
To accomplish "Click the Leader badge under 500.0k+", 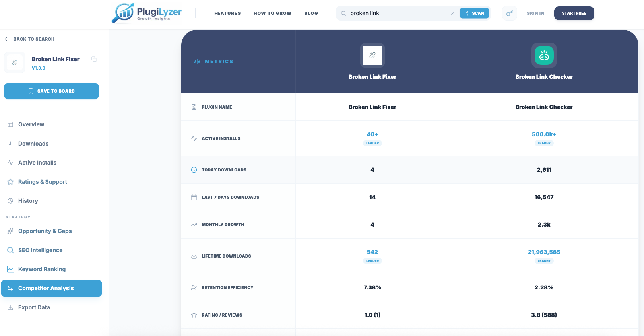I will pos(544,143).
